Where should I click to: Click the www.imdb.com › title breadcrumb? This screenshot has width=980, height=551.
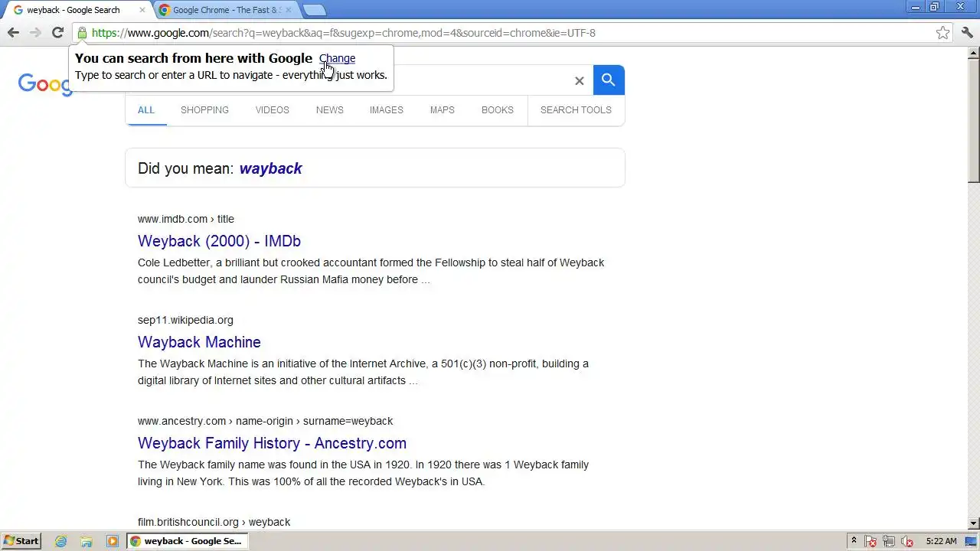pyautogui.click(x=186, y=219)
